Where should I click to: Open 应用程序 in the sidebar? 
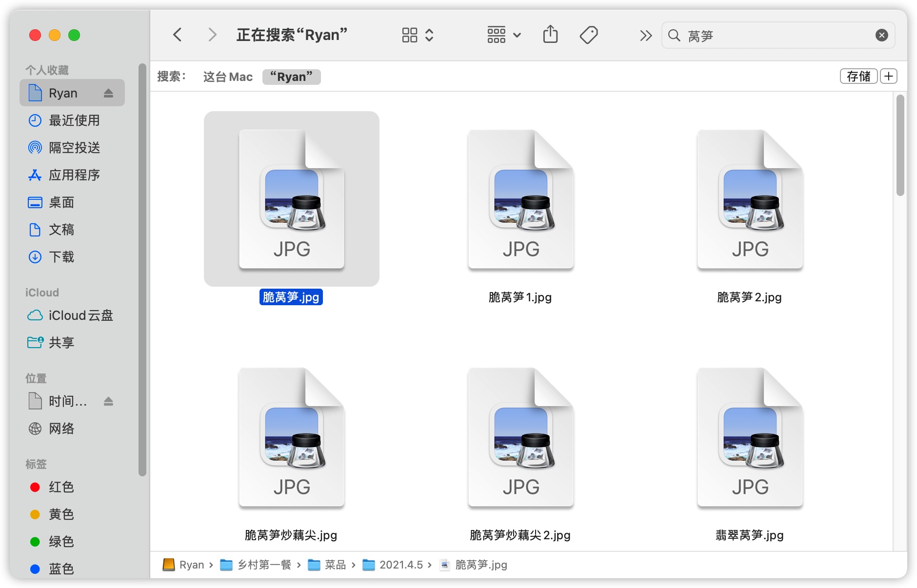coord(74,175)
